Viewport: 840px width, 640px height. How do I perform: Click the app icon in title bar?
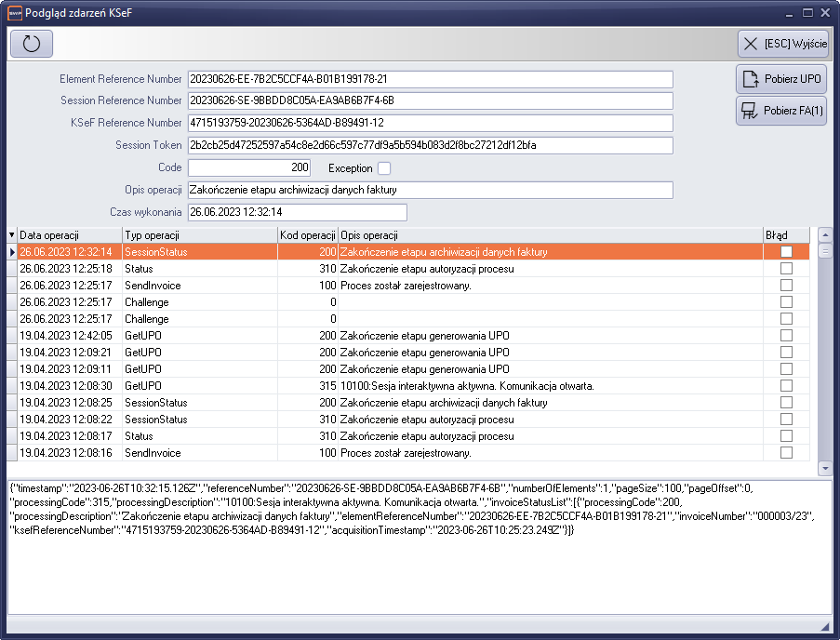[x=13, y=12]
